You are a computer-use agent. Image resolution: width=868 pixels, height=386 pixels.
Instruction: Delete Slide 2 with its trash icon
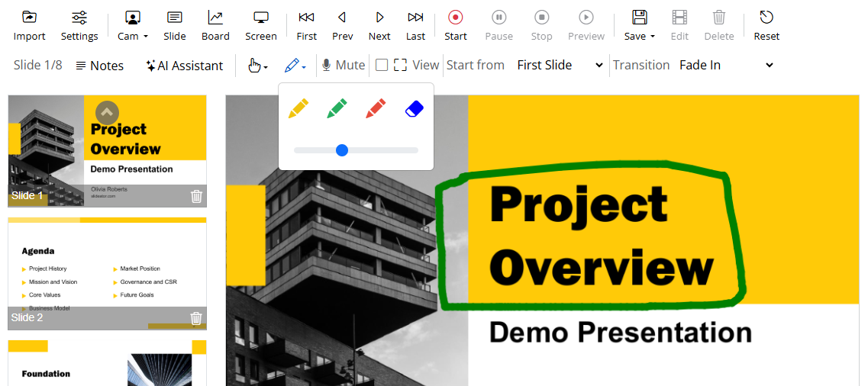(196, 318)
